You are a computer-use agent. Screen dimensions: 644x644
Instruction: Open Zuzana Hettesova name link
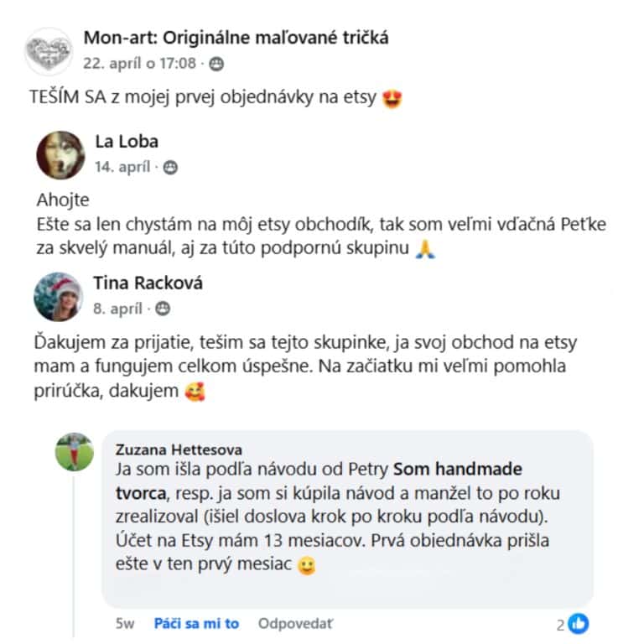click(x=179, y=449)
